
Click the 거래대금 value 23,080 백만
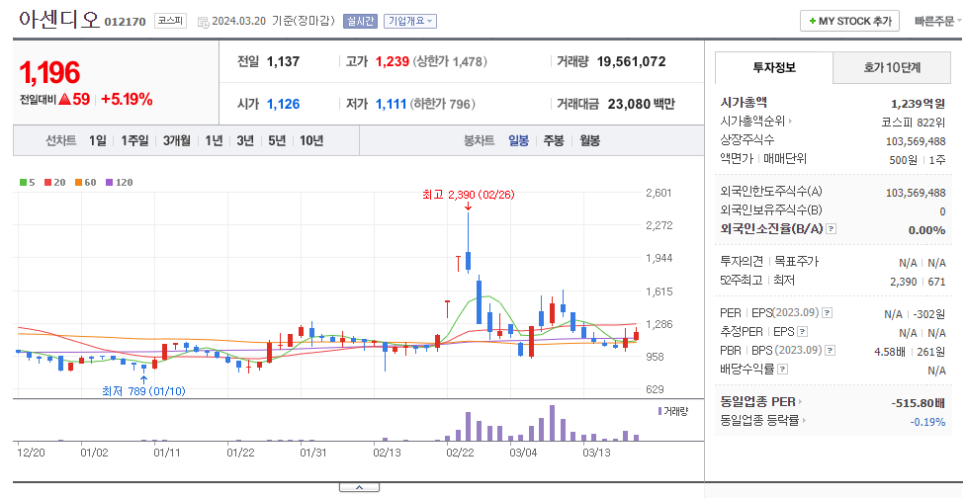(x=641, y=104)
